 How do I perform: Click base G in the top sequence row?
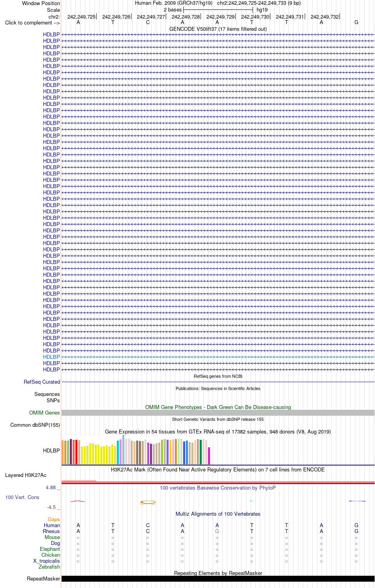(356, 23)
